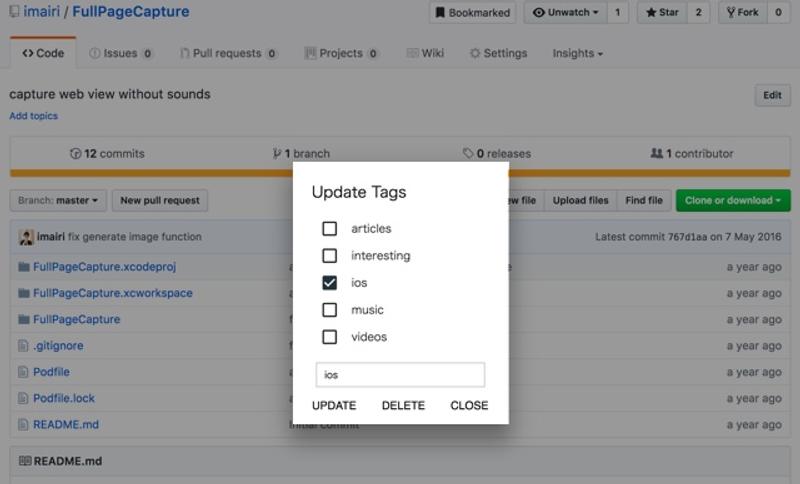Image resolution: width=800 pixels, height=484 pixels.
Task: Check the music tag checkbox
Action: click(x=330, y=310)
